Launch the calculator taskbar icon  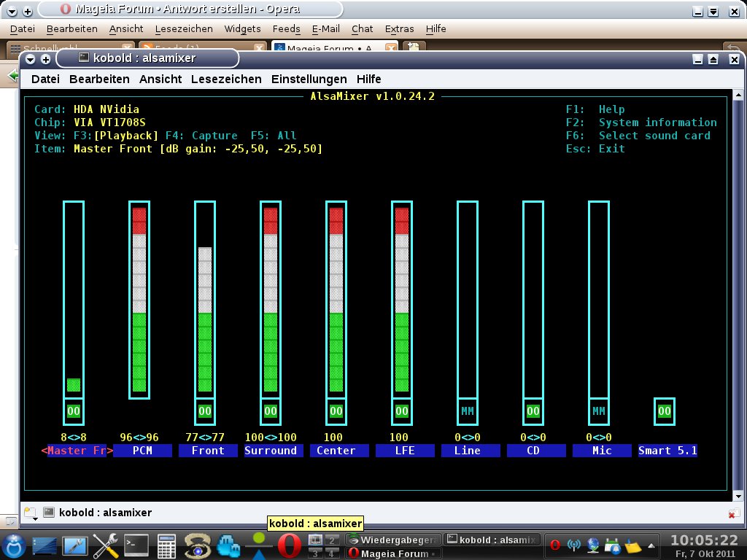(166, 546)
